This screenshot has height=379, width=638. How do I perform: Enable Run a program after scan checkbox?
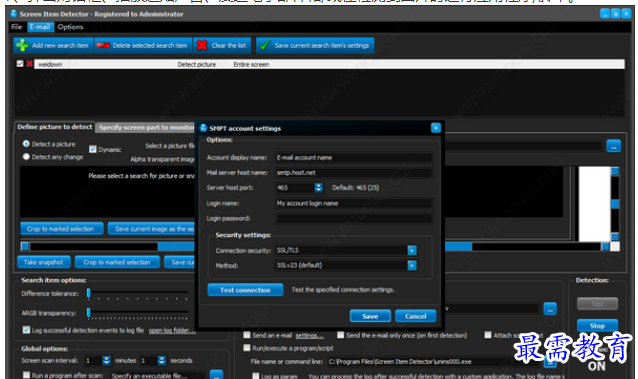(26, 375)
